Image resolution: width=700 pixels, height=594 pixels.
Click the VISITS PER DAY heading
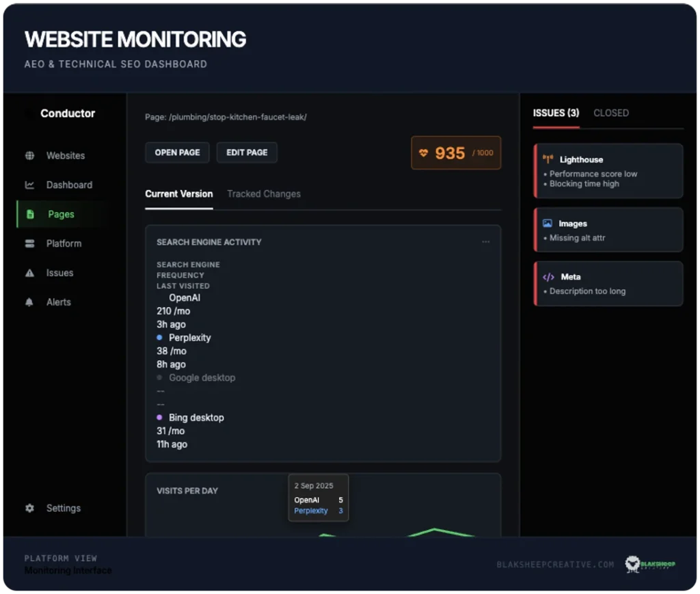coord(187,491)
